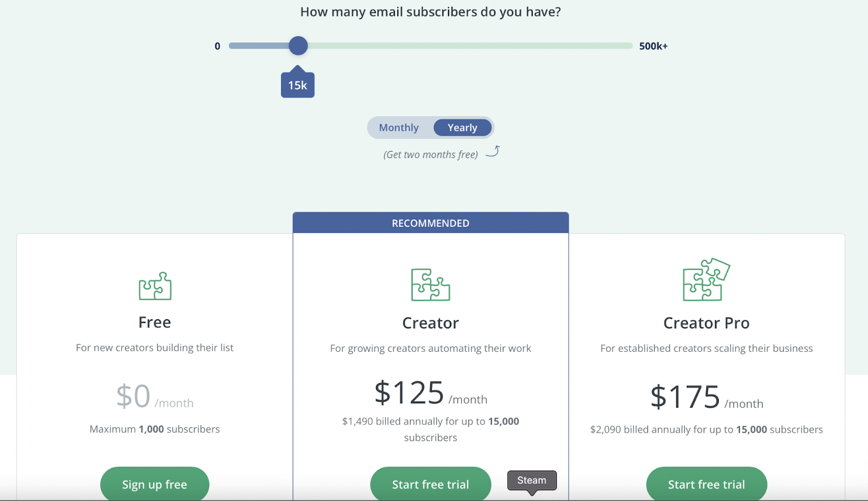The width and height of the screenshot is (868, 501).
Task: Click the Creator plan puzzle icon
Action: tap(430, 284)
